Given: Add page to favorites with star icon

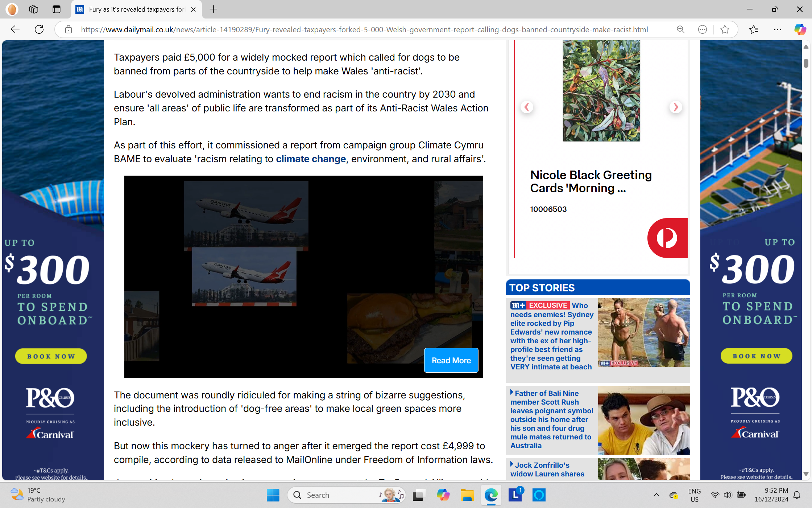Looking at the screenshot, I should tap(725, 29).
